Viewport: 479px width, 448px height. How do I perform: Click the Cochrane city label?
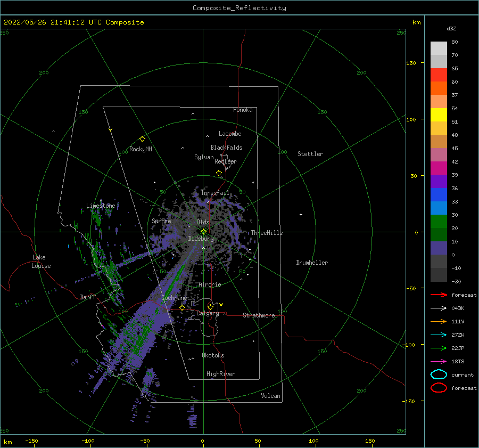[174, 298]
